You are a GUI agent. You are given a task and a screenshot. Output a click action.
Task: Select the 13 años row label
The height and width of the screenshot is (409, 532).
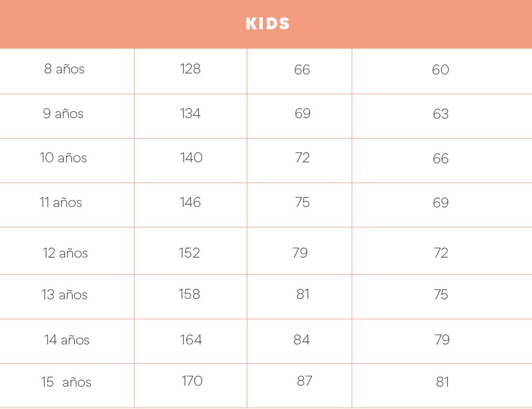pos(65,295)
